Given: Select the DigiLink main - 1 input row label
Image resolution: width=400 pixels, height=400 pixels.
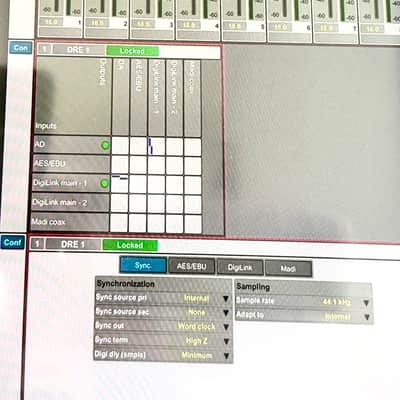Looking at the screenshot, I should tap(70, 183).
